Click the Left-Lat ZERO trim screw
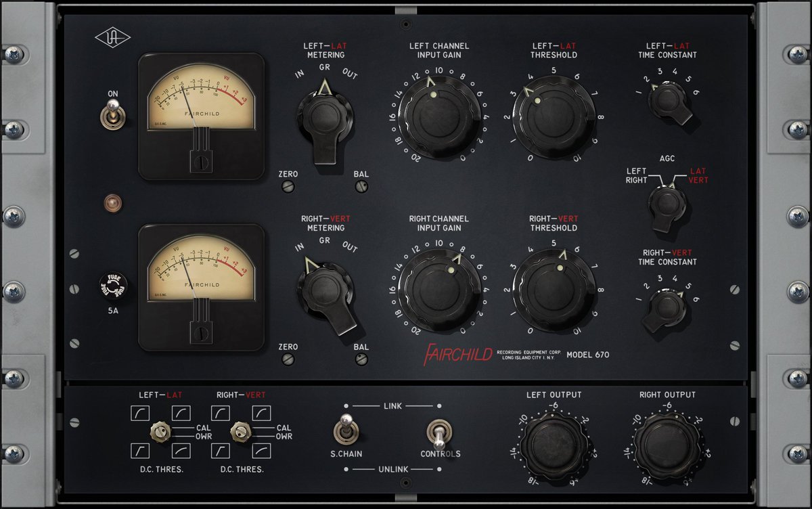Screen dimensions: 812x509 pos(289,186)
